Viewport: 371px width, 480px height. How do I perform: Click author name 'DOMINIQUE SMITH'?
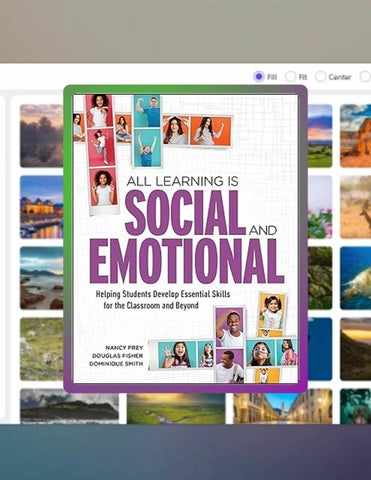116,364
